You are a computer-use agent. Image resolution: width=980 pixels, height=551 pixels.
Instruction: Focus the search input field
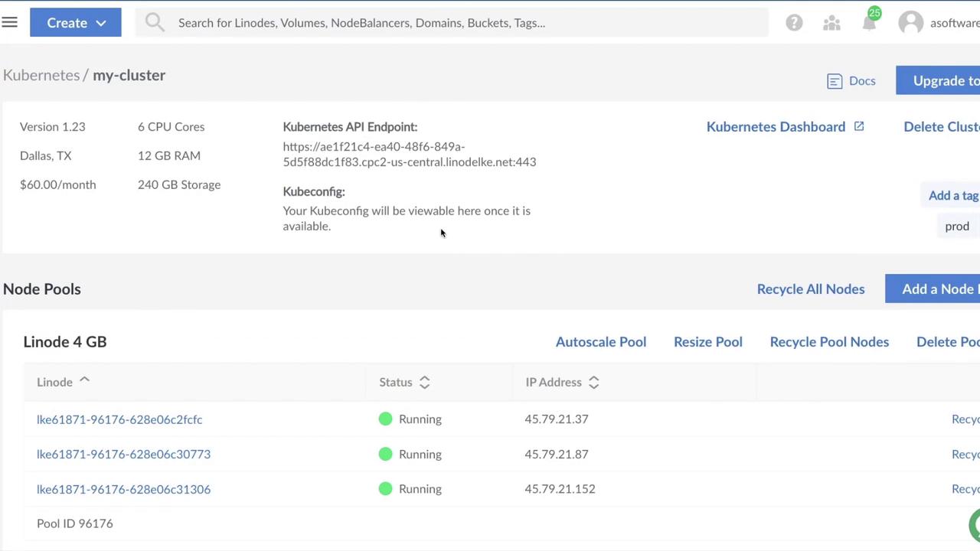coord(459,23)
